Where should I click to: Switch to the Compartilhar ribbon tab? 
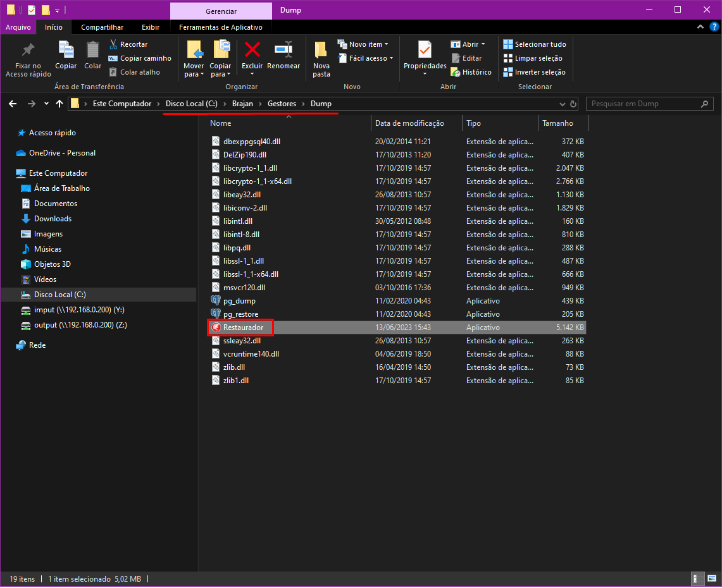pos(102,27)
